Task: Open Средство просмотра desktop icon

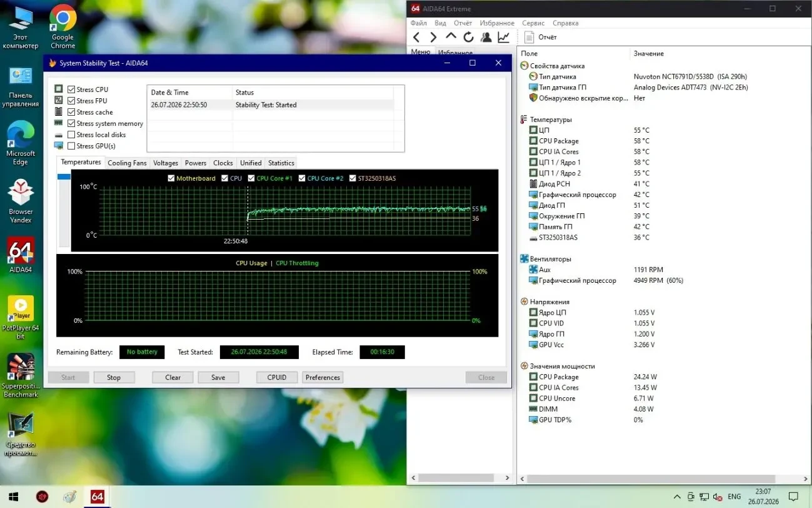Action: point(21,434)
